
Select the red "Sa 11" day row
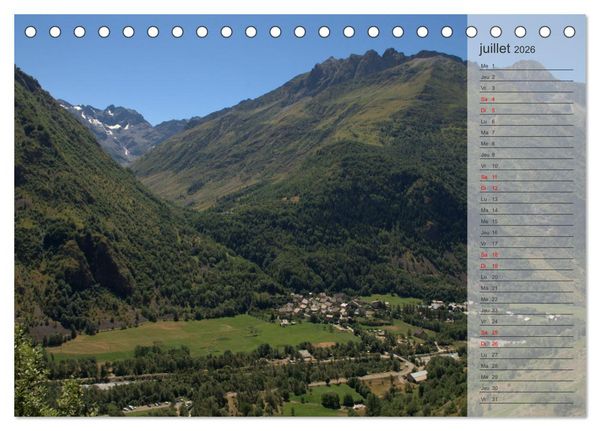click(x=527, y=177)
